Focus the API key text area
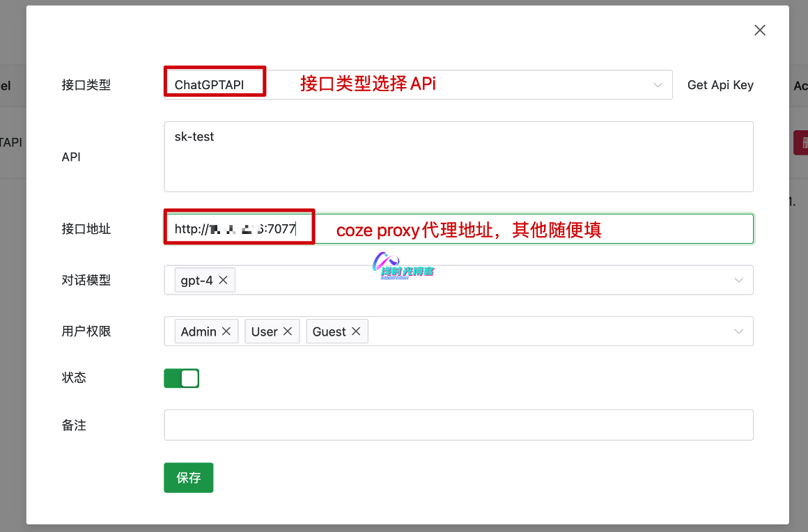This screenshot has height=532, width=808. (x=458, y=157)
